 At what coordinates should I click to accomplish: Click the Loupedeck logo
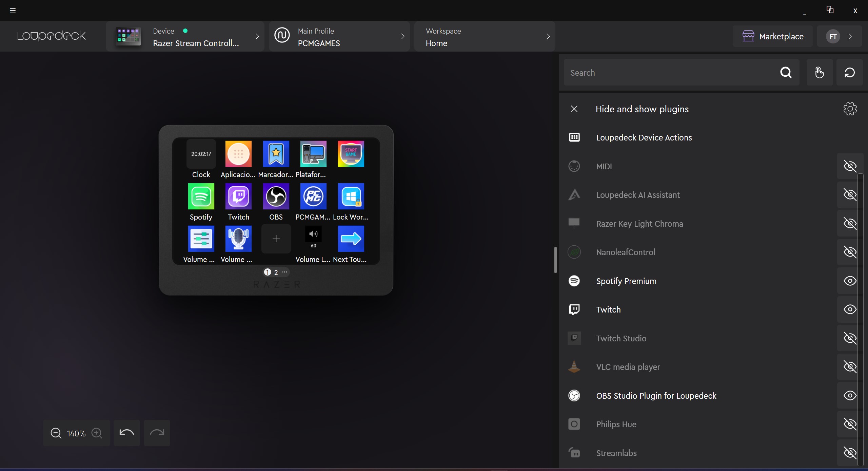52,36
